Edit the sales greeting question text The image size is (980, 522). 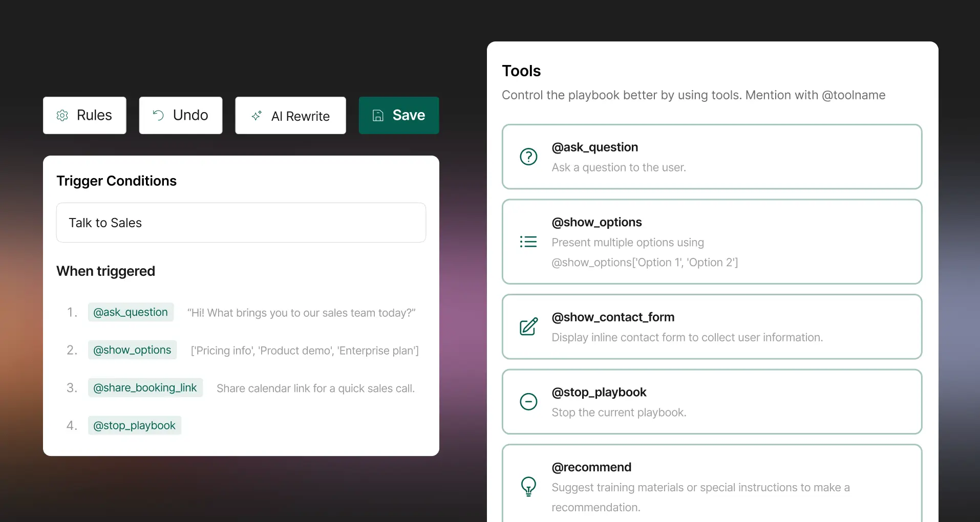(x=301, y=313)
